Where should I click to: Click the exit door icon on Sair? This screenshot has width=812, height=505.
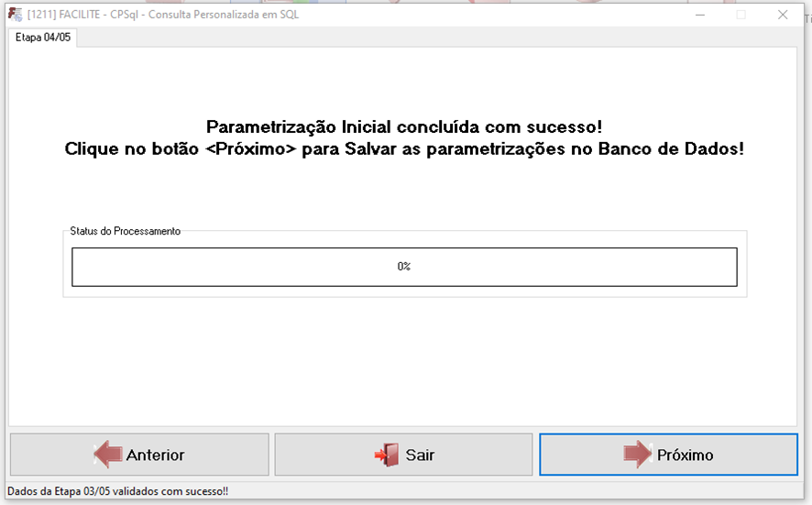point(387,455)
